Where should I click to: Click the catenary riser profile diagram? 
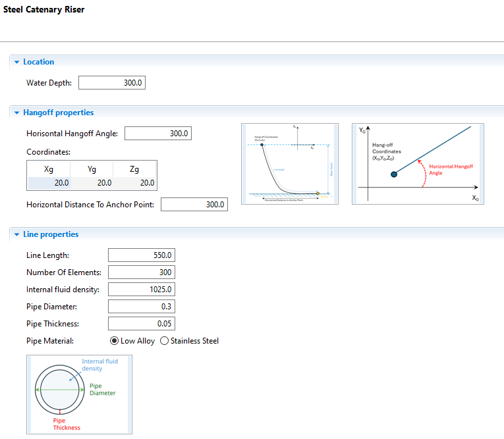tap(290, 164)
